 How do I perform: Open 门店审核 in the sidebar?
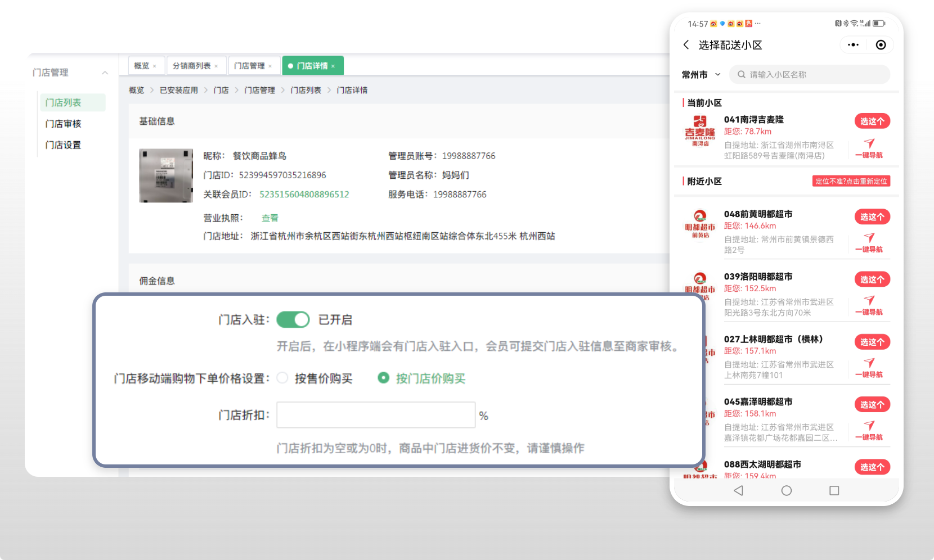(x=63, y=124)
